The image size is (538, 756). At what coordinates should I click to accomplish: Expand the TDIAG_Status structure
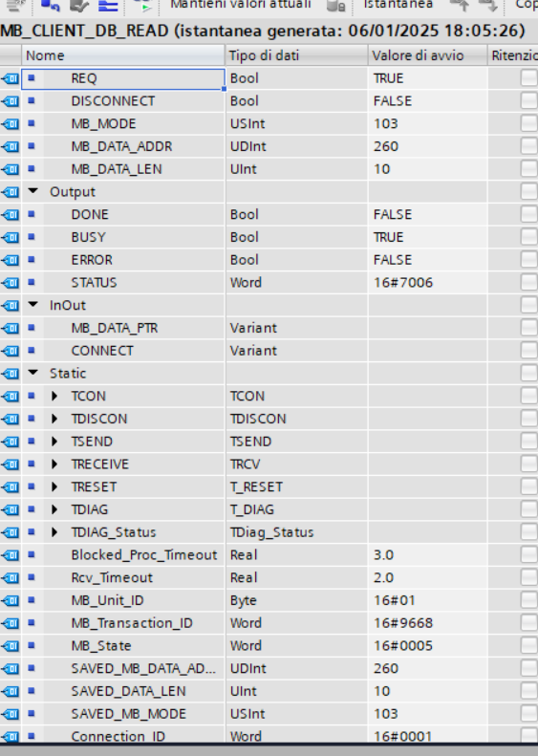click(54, 531)
